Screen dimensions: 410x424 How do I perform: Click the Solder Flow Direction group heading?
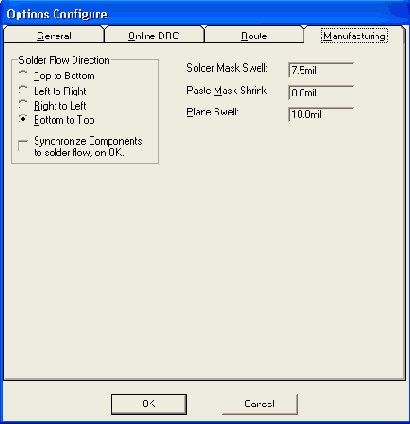click(64, 60)
